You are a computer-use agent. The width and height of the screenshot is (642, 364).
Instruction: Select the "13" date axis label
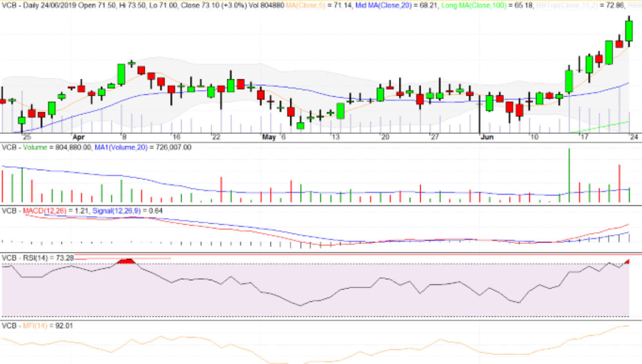click(x=336, y=137)
